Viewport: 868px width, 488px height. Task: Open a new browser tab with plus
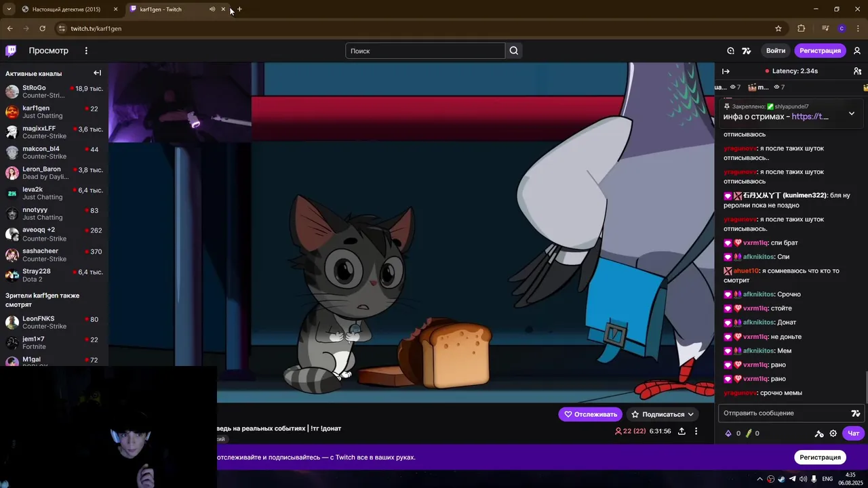239,9
